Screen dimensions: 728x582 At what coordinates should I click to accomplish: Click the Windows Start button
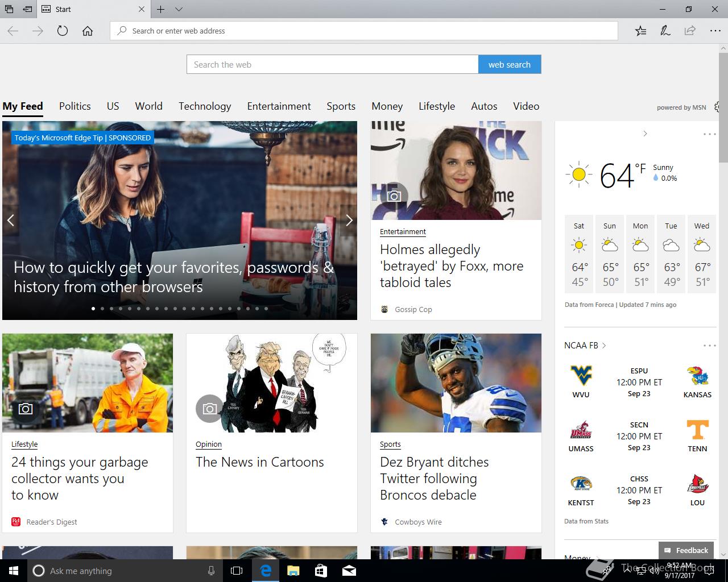click(x=14, y=571)
